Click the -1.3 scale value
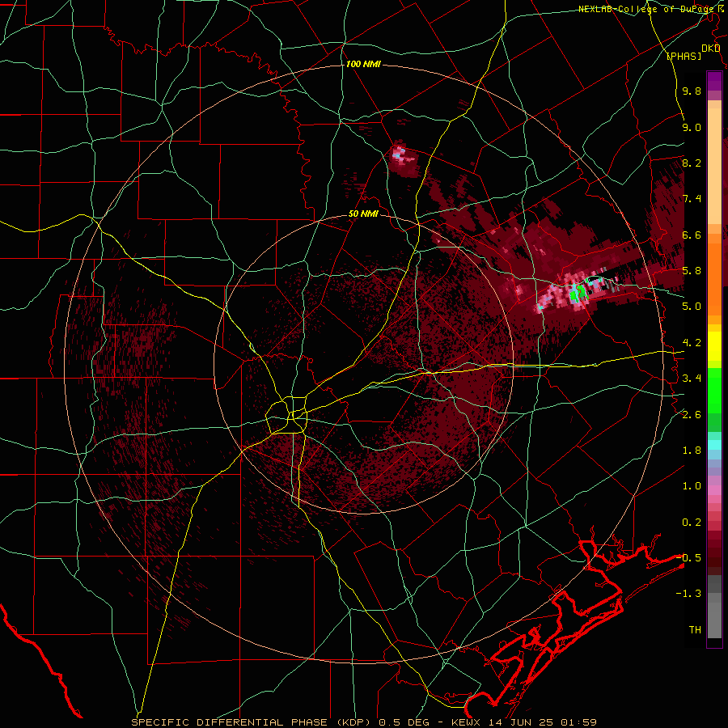The width and height of the screenshot is (728, 728). coord(688,594)
